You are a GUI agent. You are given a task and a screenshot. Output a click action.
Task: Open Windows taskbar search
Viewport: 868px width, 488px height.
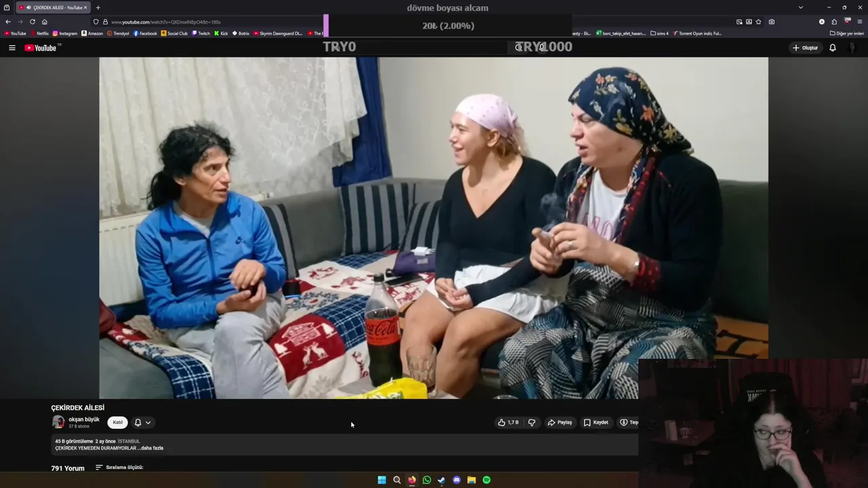pos(397,480)
